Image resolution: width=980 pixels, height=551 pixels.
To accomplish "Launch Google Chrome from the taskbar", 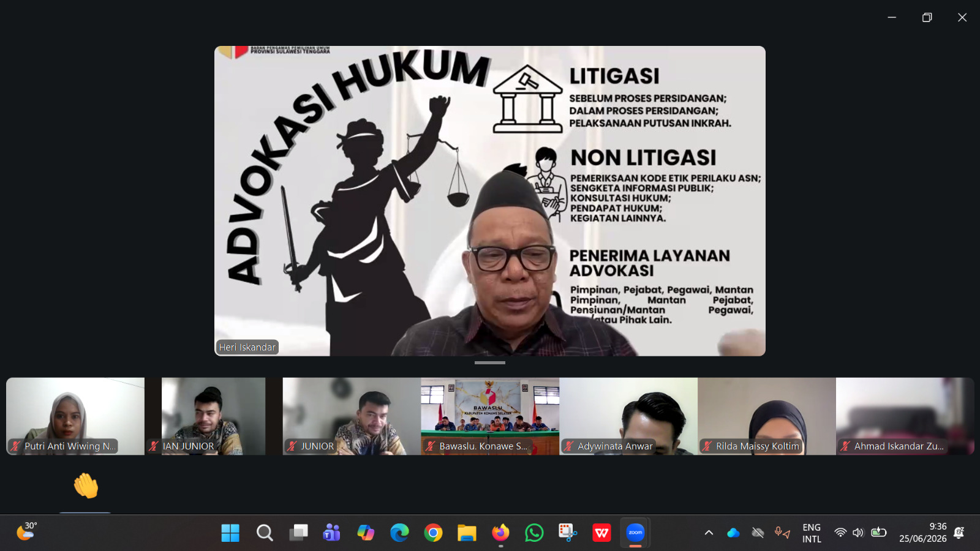I will (433, 533).
